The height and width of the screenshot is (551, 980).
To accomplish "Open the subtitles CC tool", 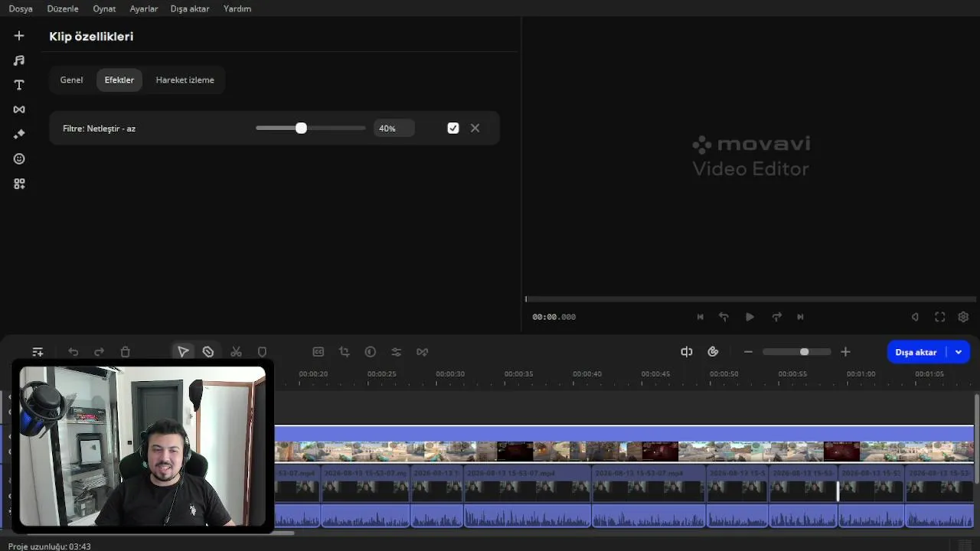I will (x=318, y=352).
